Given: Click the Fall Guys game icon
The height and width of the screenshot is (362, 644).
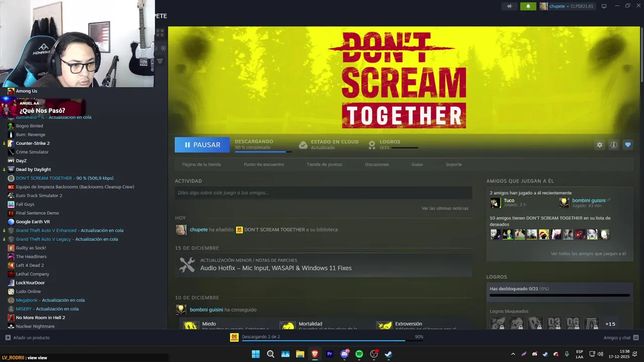Looking at the screenshot, I should [11, 204].
